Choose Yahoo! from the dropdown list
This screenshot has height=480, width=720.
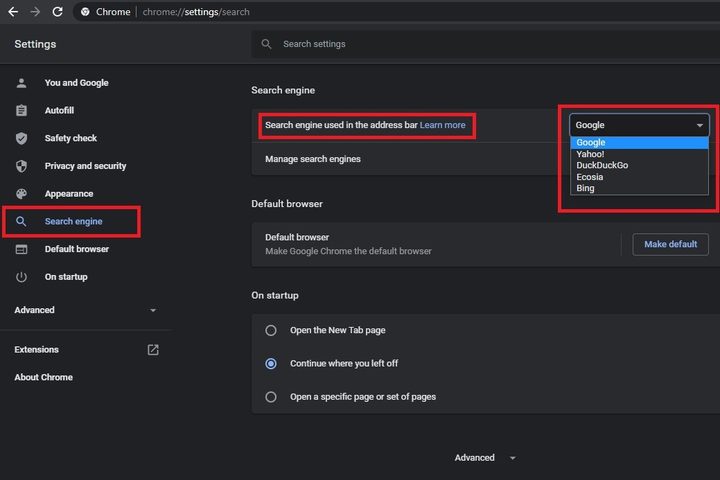639,154
